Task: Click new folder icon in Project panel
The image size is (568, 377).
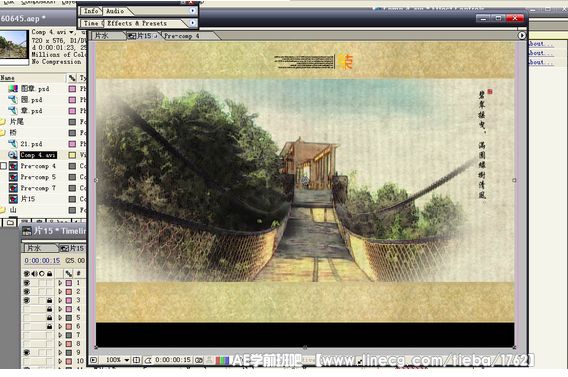Action: (x=10, y=222)
